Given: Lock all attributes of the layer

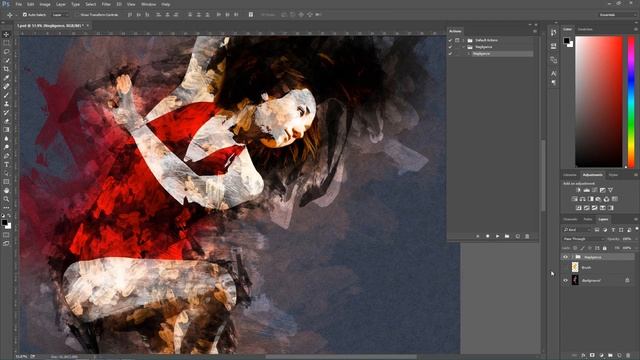Looking at the screenshot, I should coord(604,248).
